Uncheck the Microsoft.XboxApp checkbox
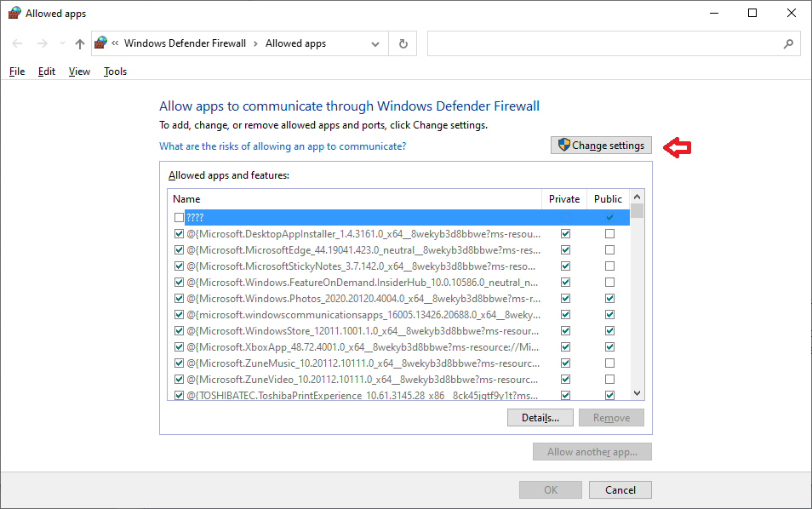The image size is (812, 509). [180, 347]
